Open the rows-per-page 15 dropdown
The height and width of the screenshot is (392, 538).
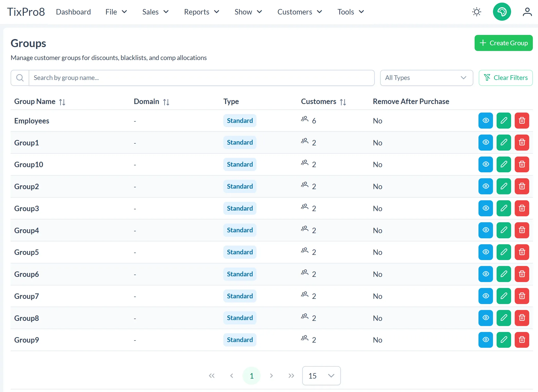(321, 376)
